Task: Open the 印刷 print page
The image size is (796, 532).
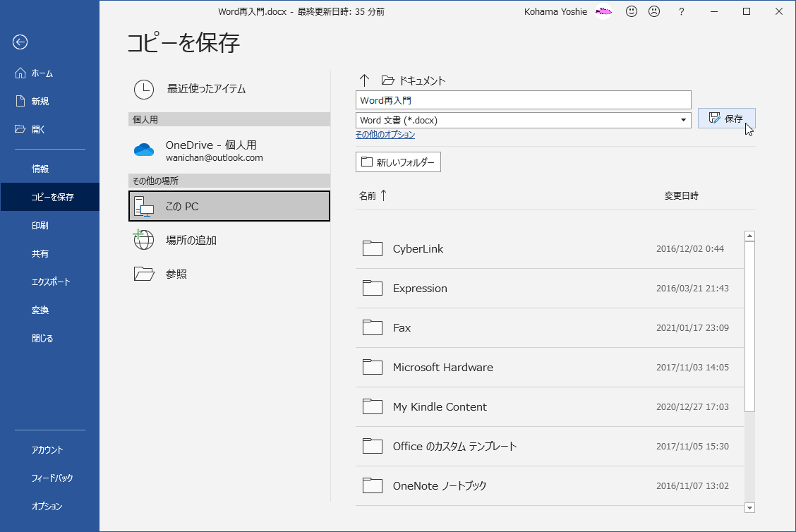Action: pos(40,225)
